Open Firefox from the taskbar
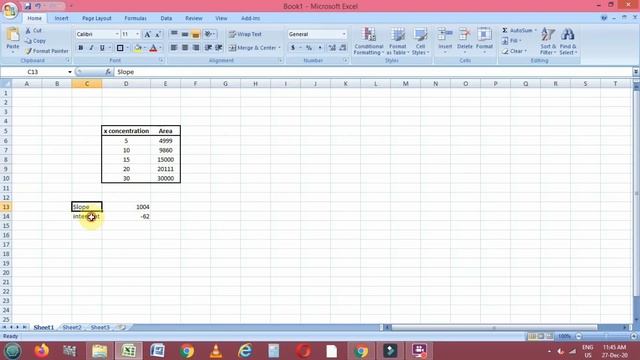This screenshot has width=640, height=360. [42, 351]
